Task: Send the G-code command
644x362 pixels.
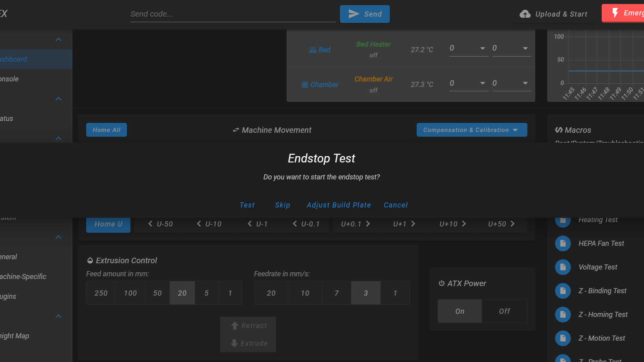Action: pos(365,14)
